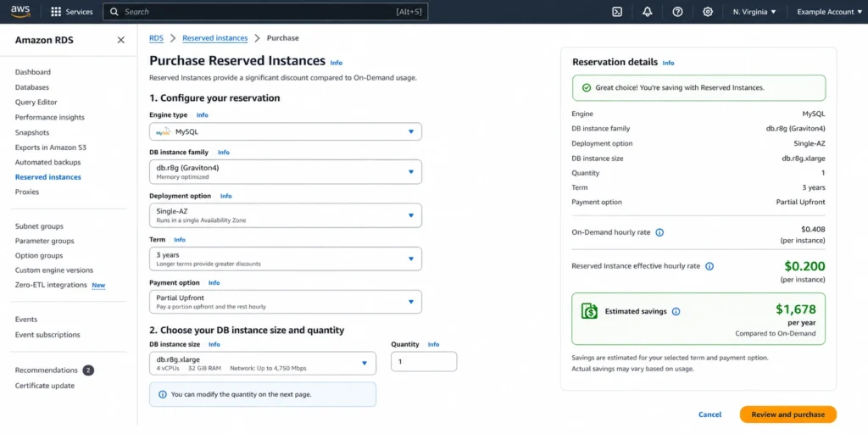Viewport: 868px width, 434px height.
Task: Open notifications bell
Action: click(x=647, y=12)
